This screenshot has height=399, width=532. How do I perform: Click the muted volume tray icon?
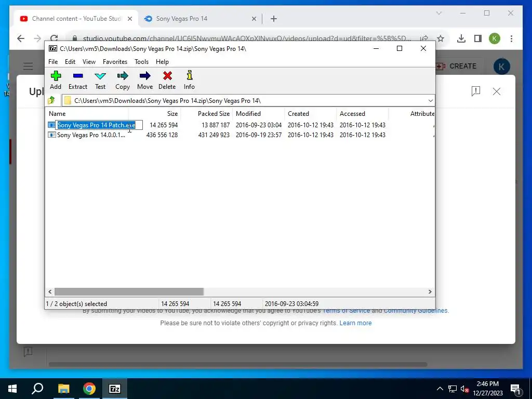click(x=465, y=389)
